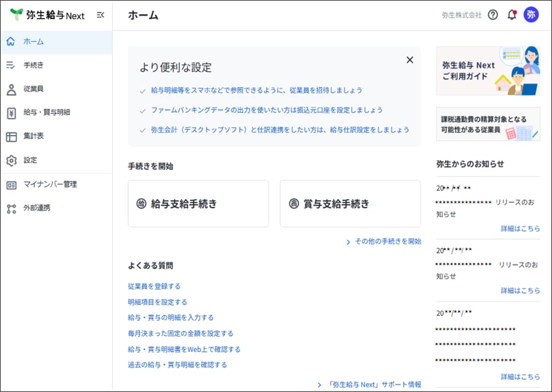Select 集計表 in the sidebar
The image size is (552, 392).
pos(33,136)
